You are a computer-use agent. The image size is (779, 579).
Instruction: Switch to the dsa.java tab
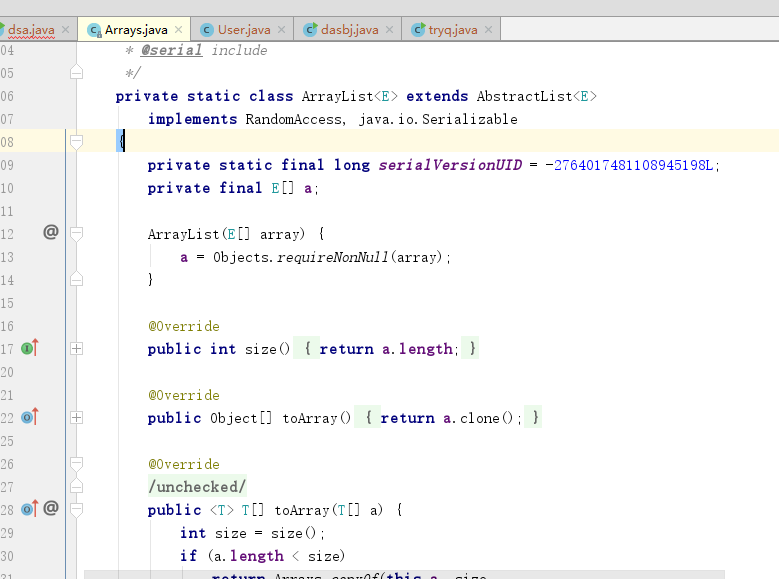tap(31, 30)
